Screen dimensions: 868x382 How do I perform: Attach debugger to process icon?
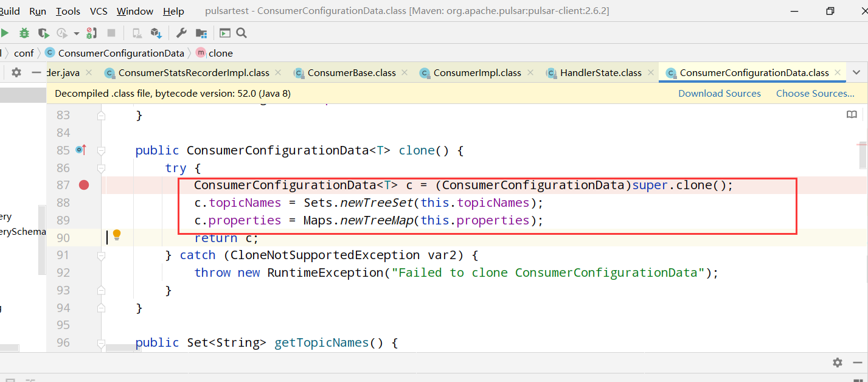[92, 33]
